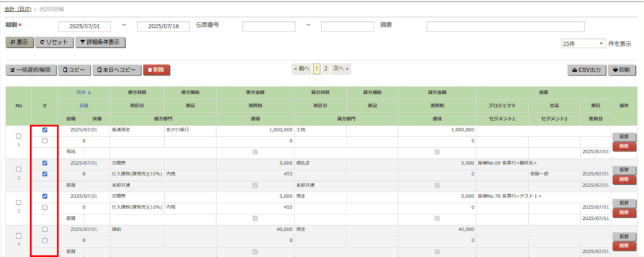Screen dimensions: 644x257
Task: Delete entry 3 with its row 削除 button
Action: pos(625,212)
